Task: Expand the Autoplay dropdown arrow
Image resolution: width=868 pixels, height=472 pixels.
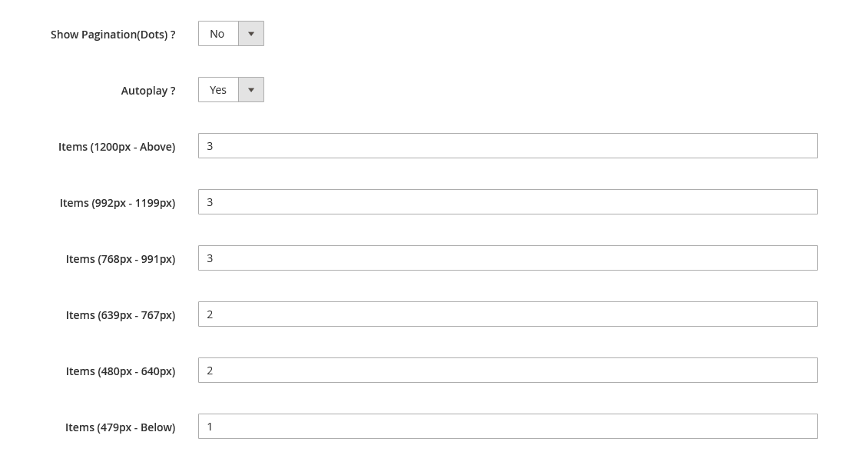Action: (250, 90)
